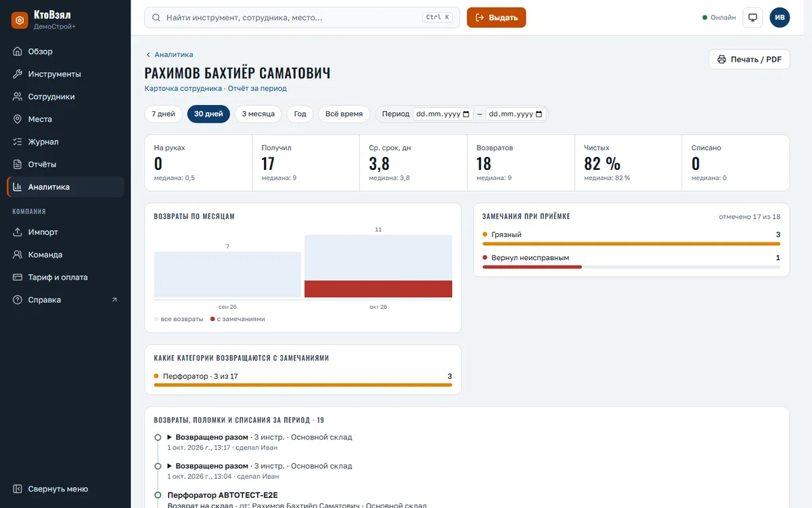The height and width of the screenshot is (508, 812).
Task: Open the Тариф и оплата menu item
Action: tap(66, 277)
